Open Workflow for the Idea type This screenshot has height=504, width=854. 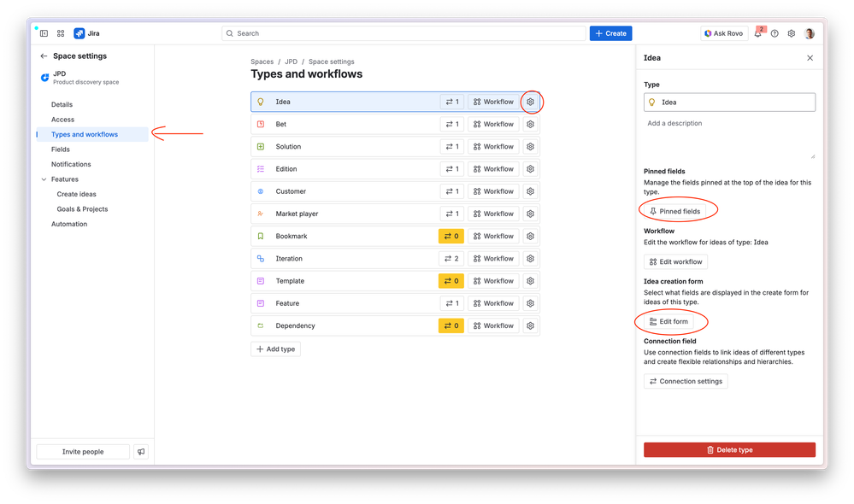[x=493, y=102]
